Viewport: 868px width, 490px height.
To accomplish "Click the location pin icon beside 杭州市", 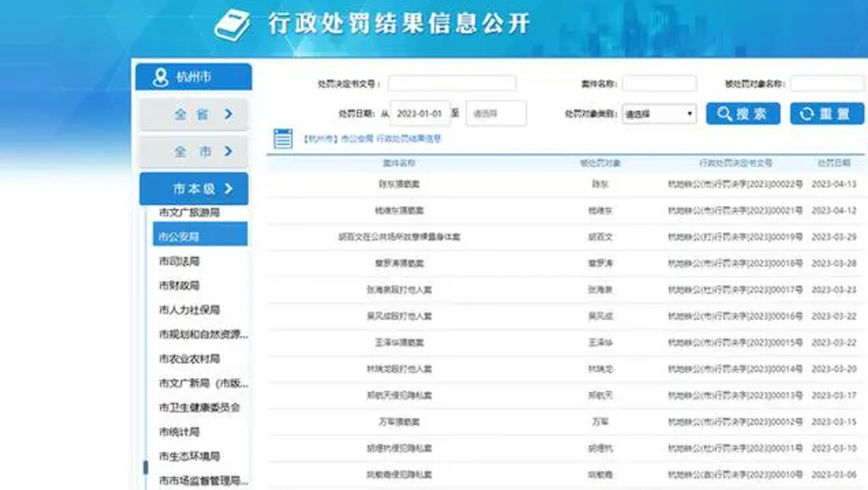I will pos(160,77).
